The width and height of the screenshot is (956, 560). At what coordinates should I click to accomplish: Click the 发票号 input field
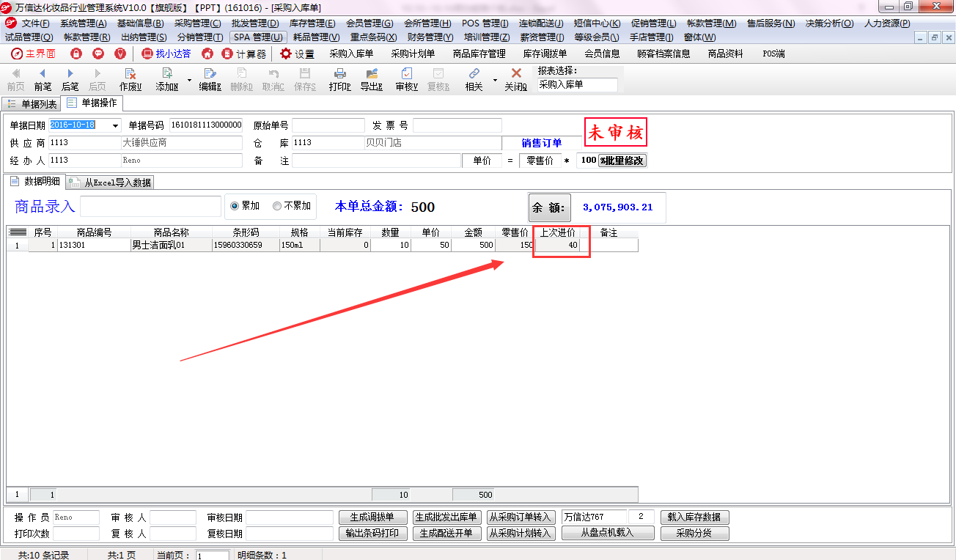click(457, 125)
